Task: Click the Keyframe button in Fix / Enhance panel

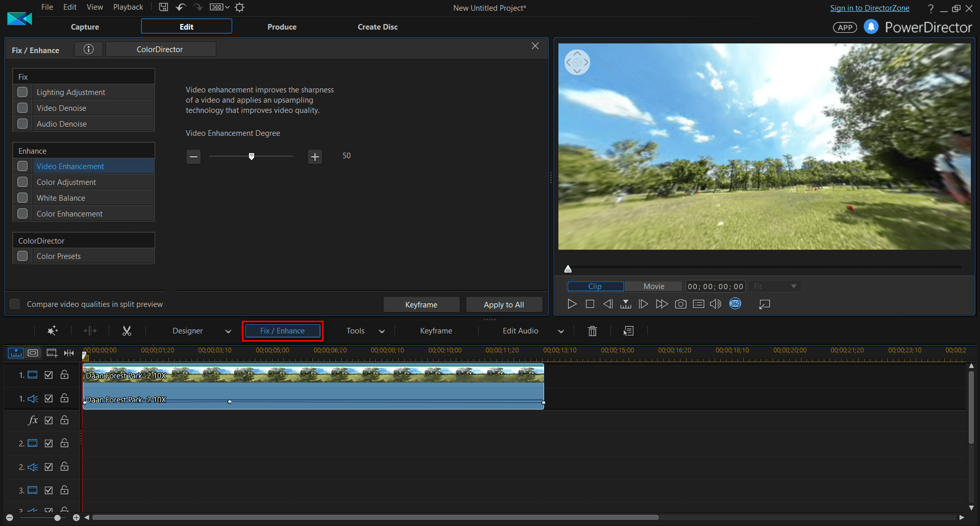Action: click(421, 304)
